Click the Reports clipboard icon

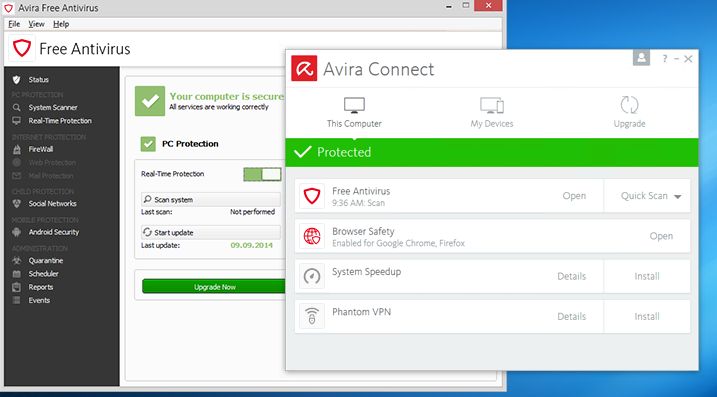click(x=16, y=287)
